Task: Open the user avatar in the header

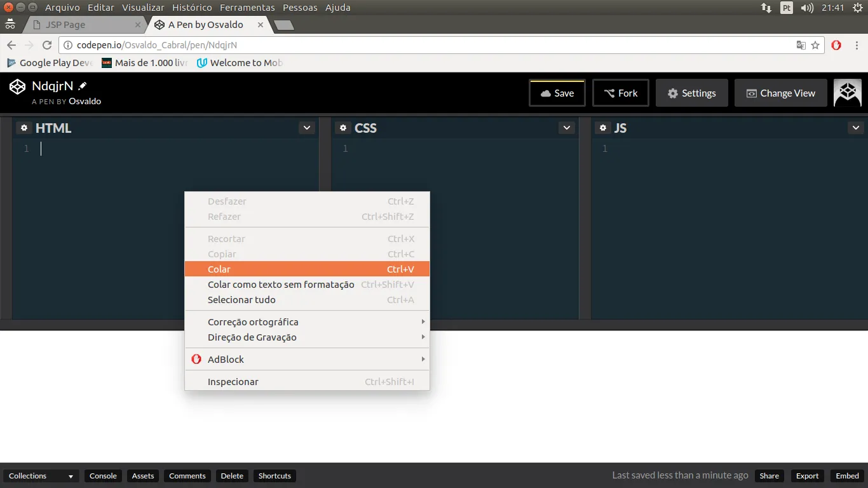Action: pyautogui.click(x=847, y=93)
